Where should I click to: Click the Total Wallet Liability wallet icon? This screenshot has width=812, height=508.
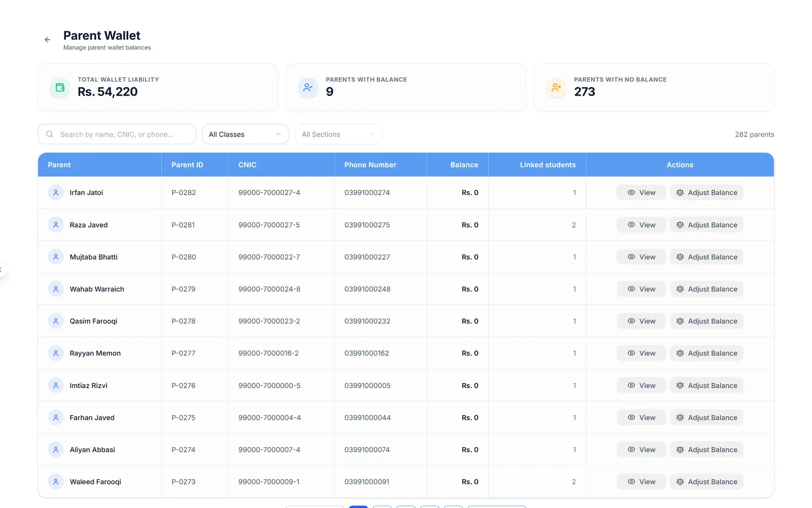click(x=60, y=87)
